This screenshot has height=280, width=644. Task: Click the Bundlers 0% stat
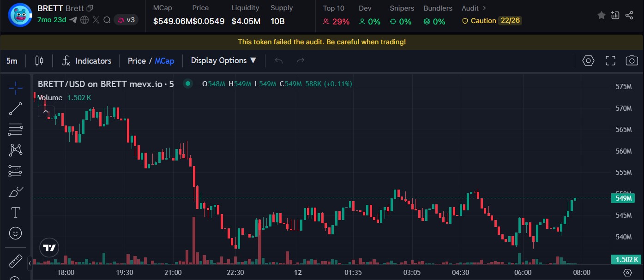pos(434,21)
